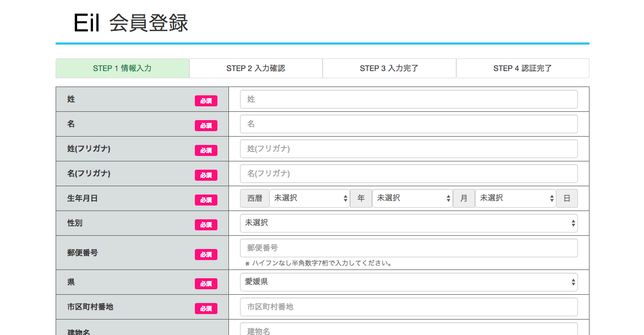
Task: Click the 年 addon after the year dropdown
Action: [361, 198]
